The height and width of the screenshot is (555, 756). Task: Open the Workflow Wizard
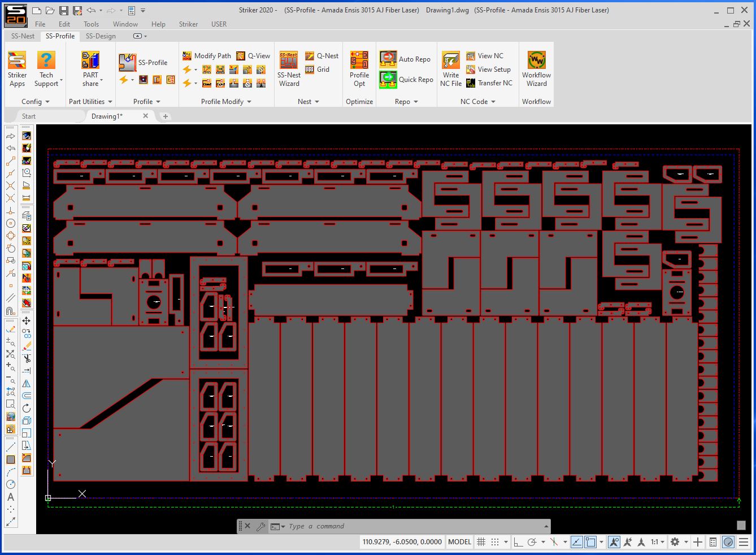[536, 69]
